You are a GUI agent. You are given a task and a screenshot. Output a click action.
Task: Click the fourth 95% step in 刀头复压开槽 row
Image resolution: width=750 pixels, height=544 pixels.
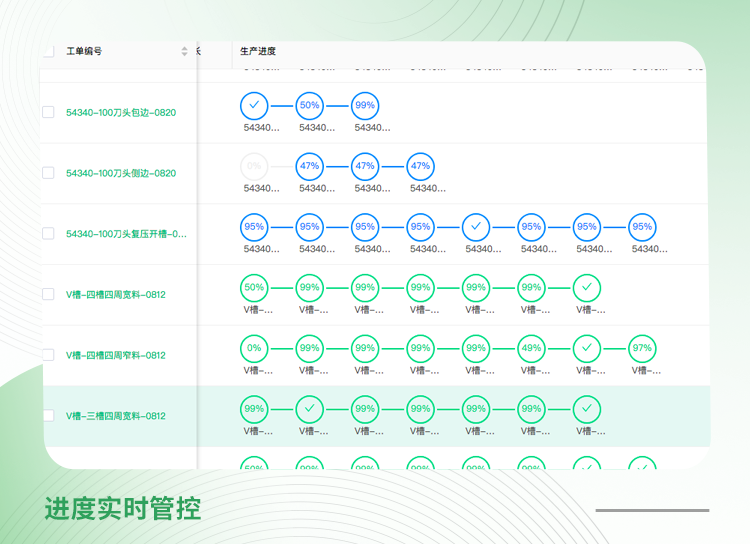[420, 227]
